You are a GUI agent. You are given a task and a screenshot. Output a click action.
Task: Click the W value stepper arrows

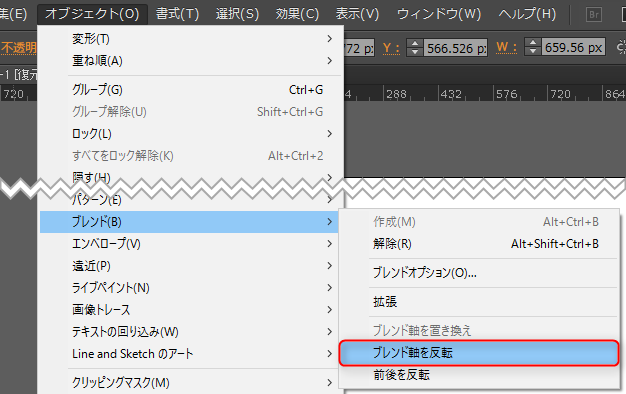pyautogui.click(x=533, y=47)
